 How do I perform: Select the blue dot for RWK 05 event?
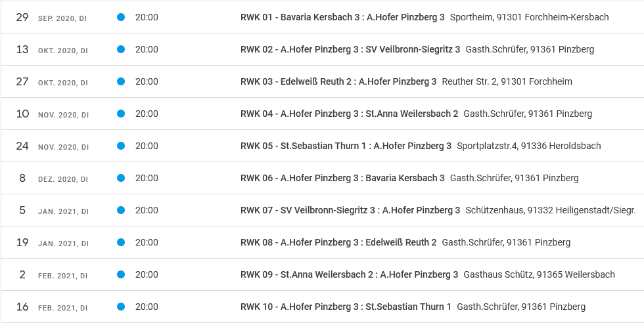(x=121, y=146)
